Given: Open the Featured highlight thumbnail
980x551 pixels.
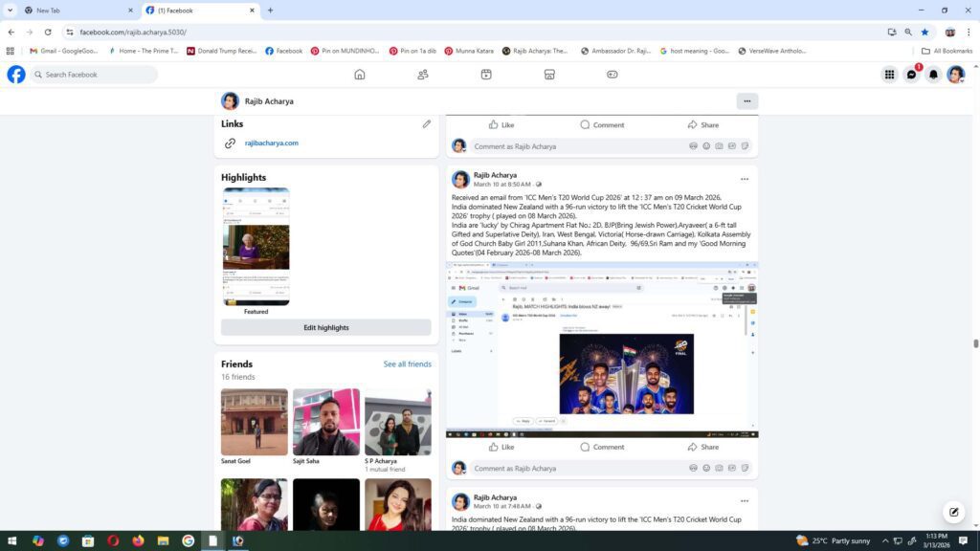Looking at the screenshot, I should tap(256, 247).
